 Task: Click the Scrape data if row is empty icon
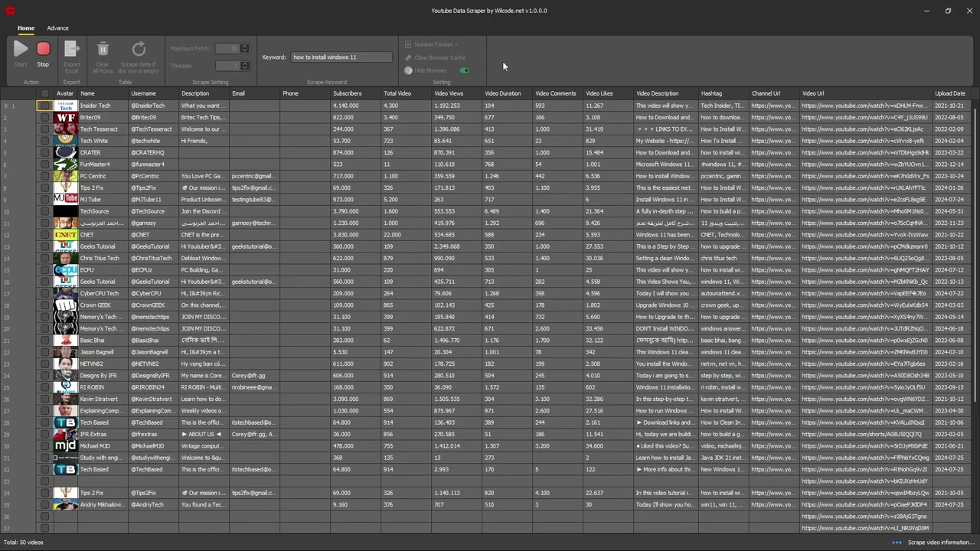(139, 49)
